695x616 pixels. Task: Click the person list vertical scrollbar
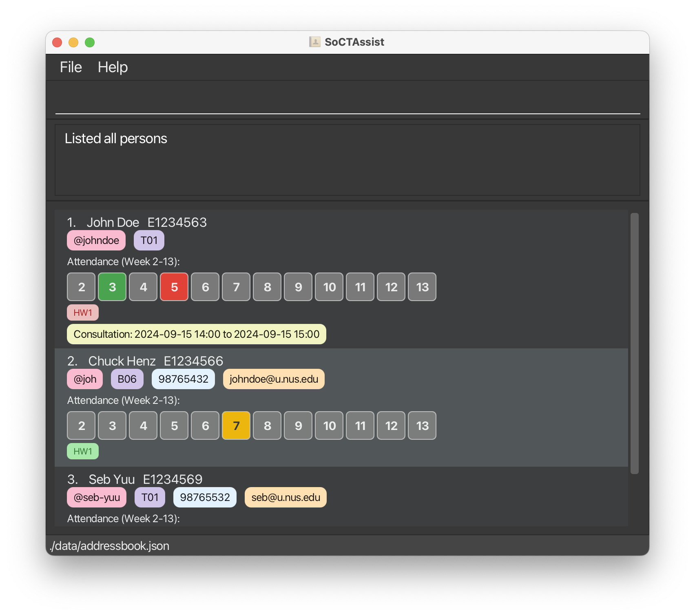[x=634, y=343]
